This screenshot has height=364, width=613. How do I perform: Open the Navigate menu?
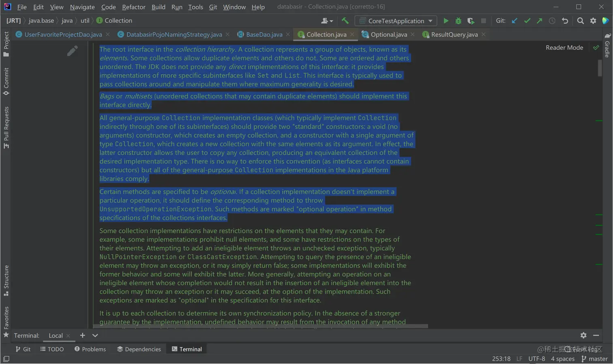click(82, 7)
